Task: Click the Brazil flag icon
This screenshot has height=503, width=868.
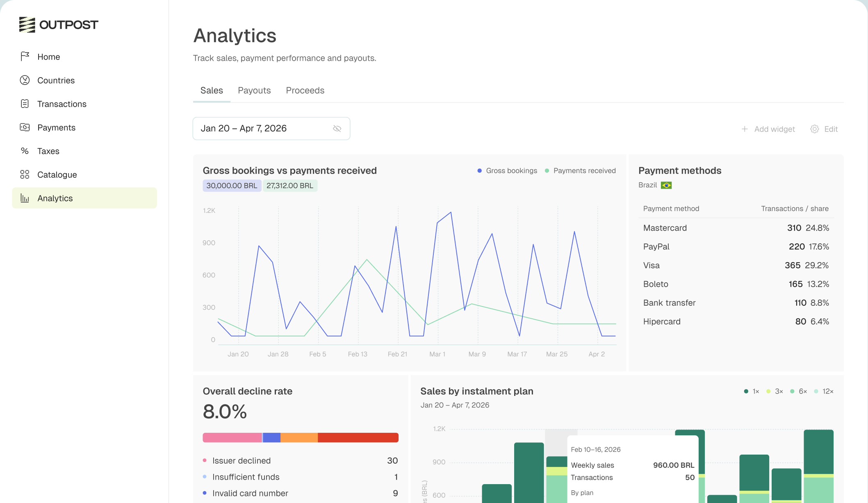Action: coord(666,185)
